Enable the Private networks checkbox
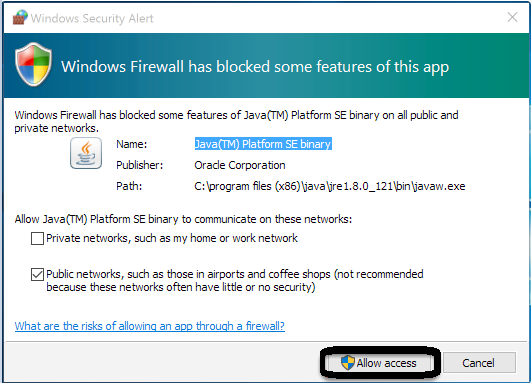The image size is (531, 383). pyautogui.click(x=37, y=238)
